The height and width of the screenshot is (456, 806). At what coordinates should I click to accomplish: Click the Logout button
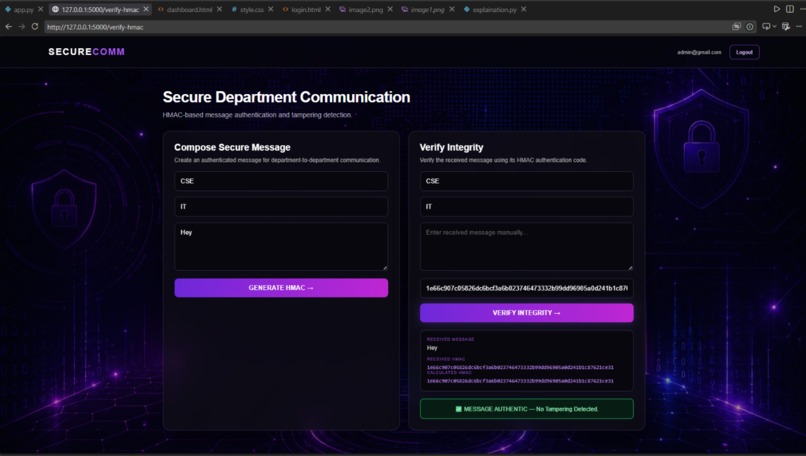coord(744,52)
